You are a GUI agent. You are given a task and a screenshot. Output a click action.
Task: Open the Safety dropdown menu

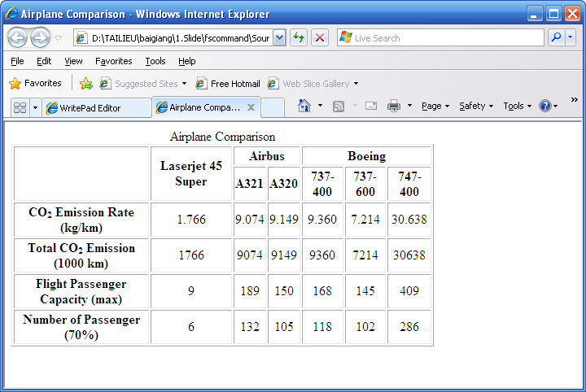[475, 106]
